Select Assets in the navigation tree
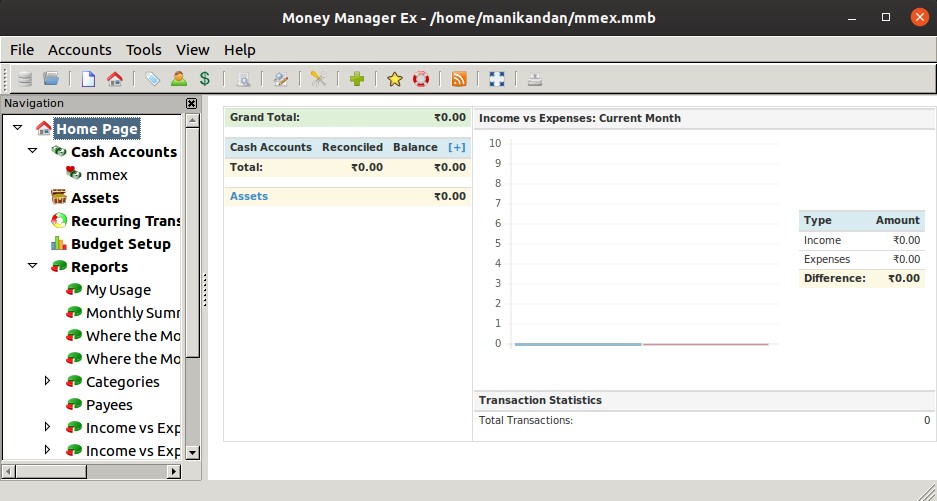 pyautogui.click(x=94, y=198)
